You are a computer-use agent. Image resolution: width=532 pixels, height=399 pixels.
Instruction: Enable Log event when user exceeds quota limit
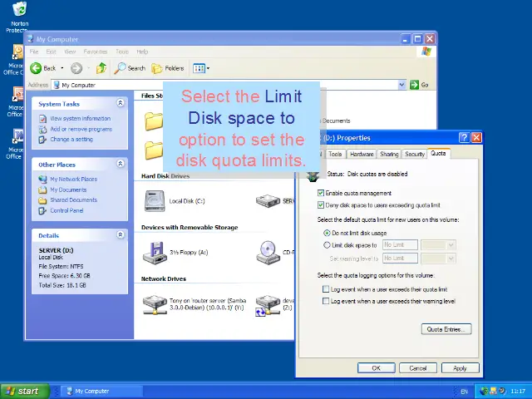(x=326, y=289)
